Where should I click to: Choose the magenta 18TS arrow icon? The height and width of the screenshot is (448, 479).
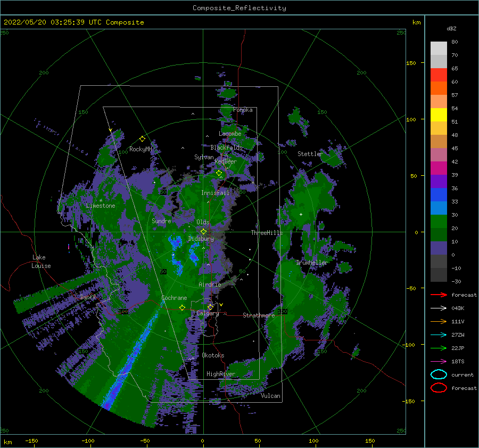439,362
